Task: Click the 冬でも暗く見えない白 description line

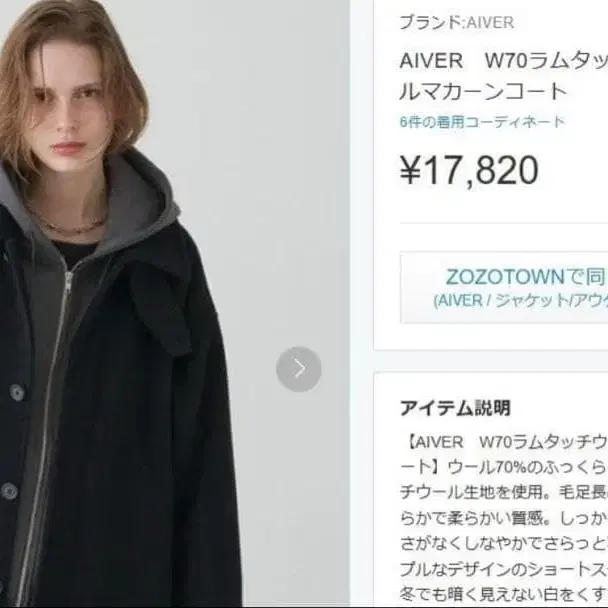Action: point(504,594)
